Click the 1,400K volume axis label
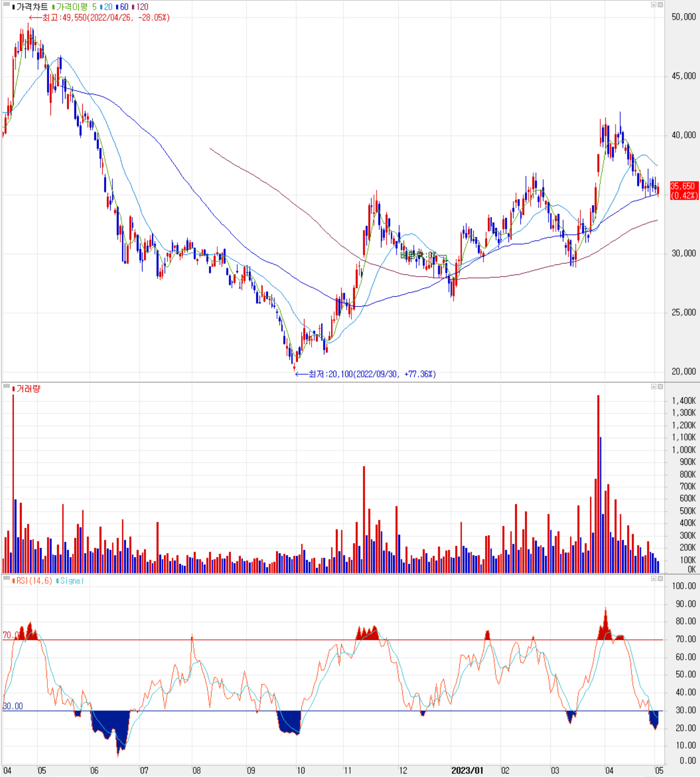 (x=684, y=401)
